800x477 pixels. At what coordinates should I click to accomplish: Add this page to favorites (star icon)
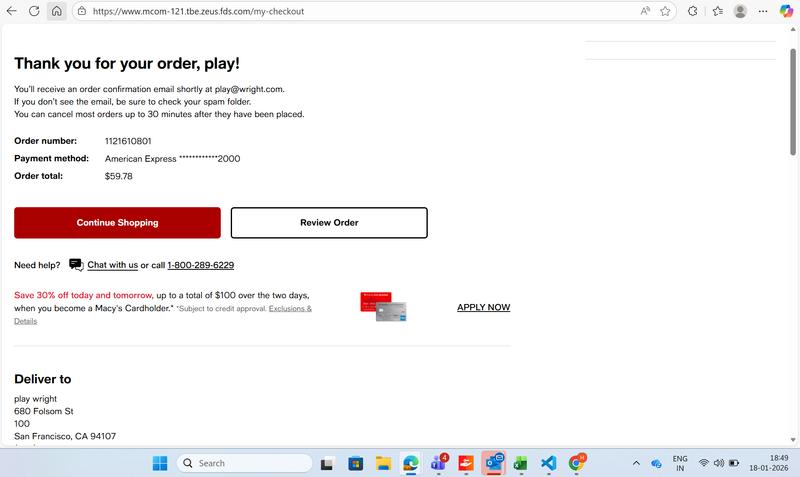coord(665,11)
